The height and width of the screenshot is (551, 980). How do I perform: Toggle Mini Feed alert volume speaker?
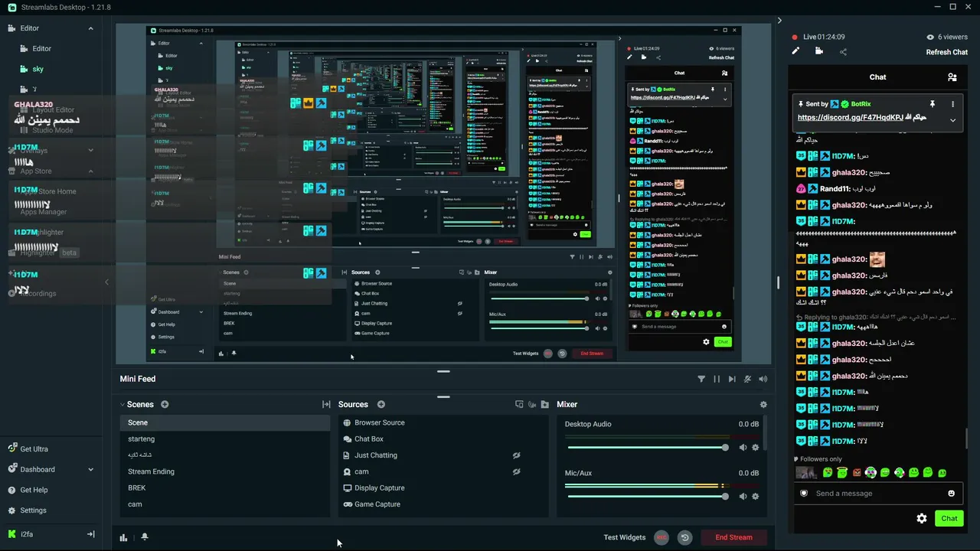point(763,379)
